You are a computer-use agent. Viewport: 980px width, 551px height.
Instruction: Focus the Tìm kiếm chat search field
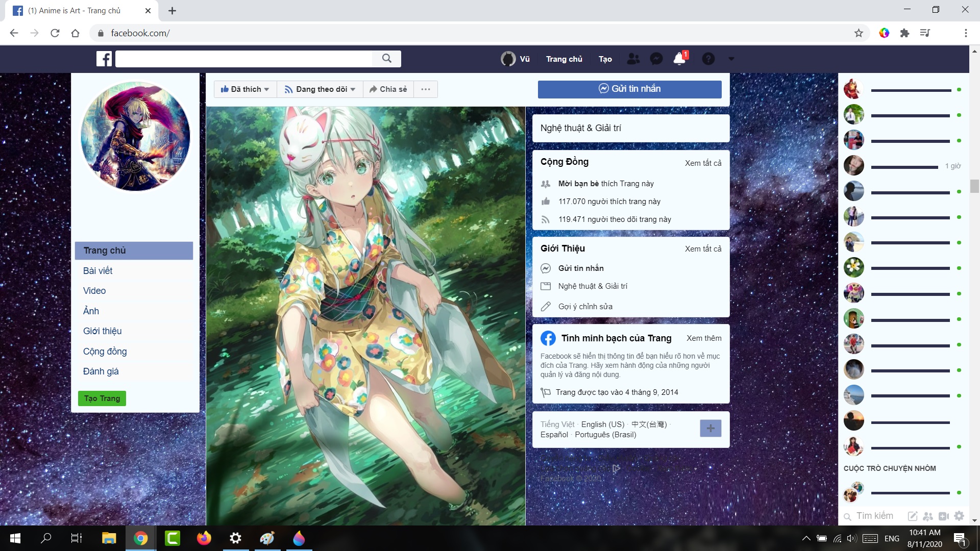[874, 516]
